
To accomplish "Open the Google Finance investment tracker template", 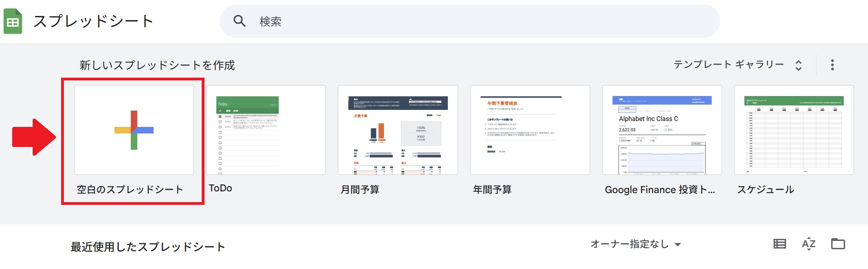I will 662,130.
